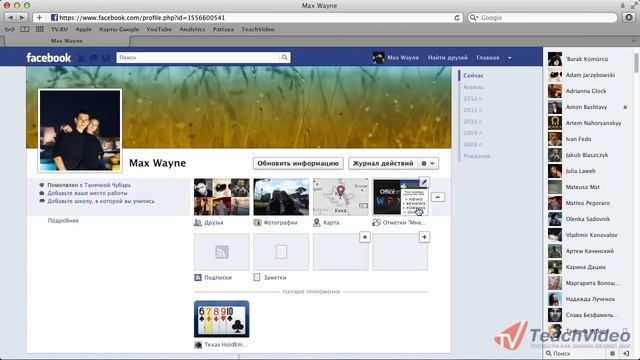The image size is (640, 360).
Task: Collapse the apps section with up arrow
Action: [438, 197]
